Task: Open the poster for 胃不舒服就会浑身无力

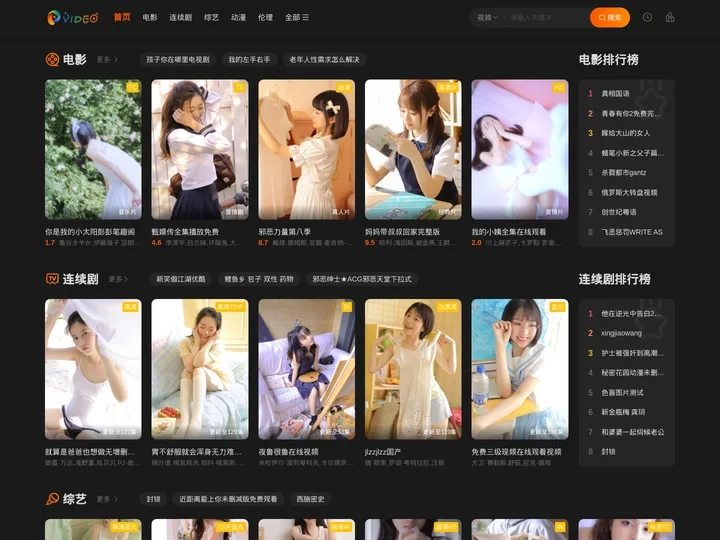Action: pos(200,369)
